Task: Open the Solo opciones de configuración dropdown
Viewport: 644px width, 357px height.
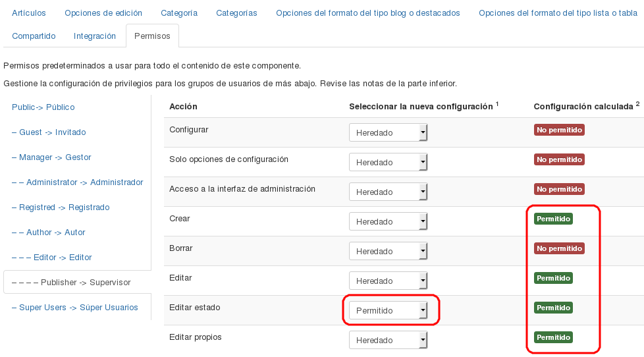Action: coord(389,163)
